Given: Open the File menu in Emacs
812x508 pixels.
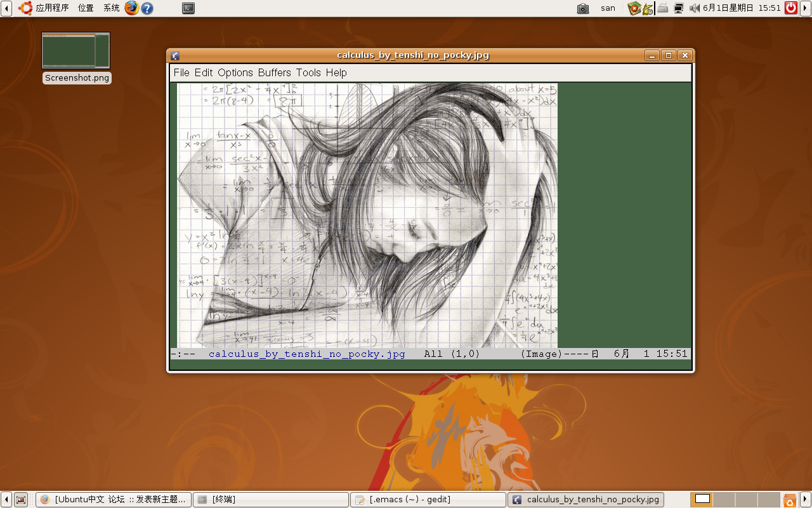Looking at the screenshot, I should 181,72.
